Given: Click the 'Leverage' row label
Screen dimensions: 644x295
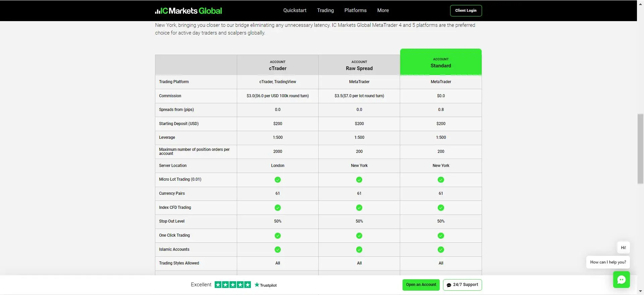Looking at the screenshot, I should click(x=167, y=137).
